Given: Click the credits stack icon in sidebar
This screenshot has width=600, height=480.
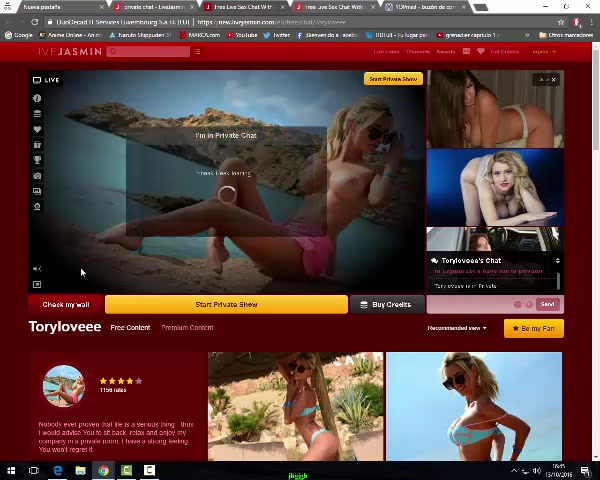Looking at the screenshot, I should (x=37, y=114).
